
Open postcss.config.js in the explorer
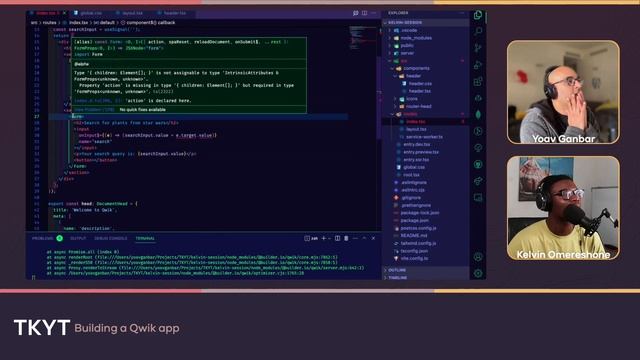point(418,228)
